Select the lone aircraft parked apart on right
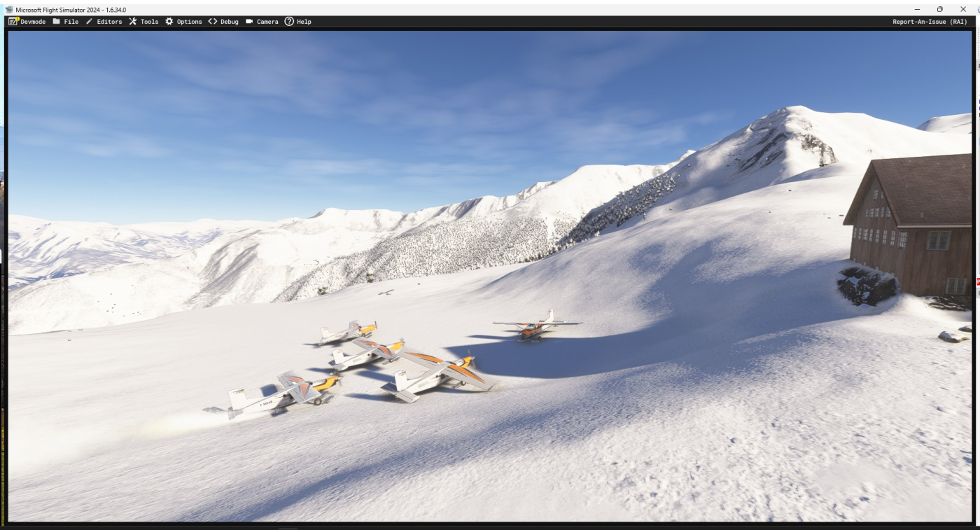 click(535, 327)
